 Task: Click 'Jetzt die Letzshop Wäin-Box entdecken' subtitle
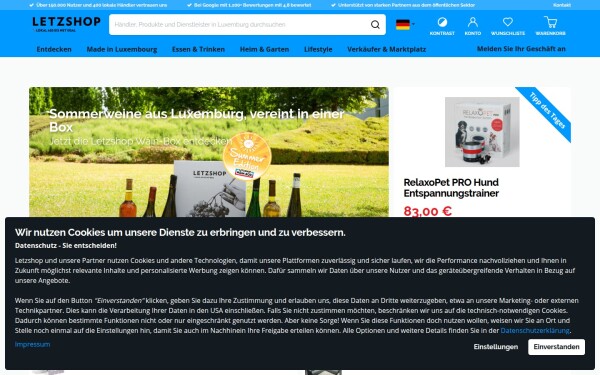141,141
